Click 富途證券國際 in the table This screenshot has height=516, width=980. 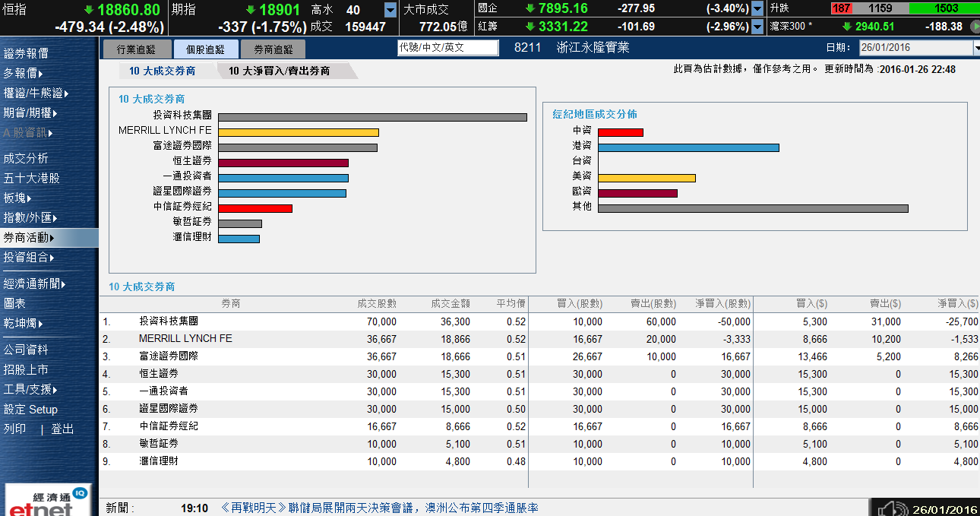[168, 356]
